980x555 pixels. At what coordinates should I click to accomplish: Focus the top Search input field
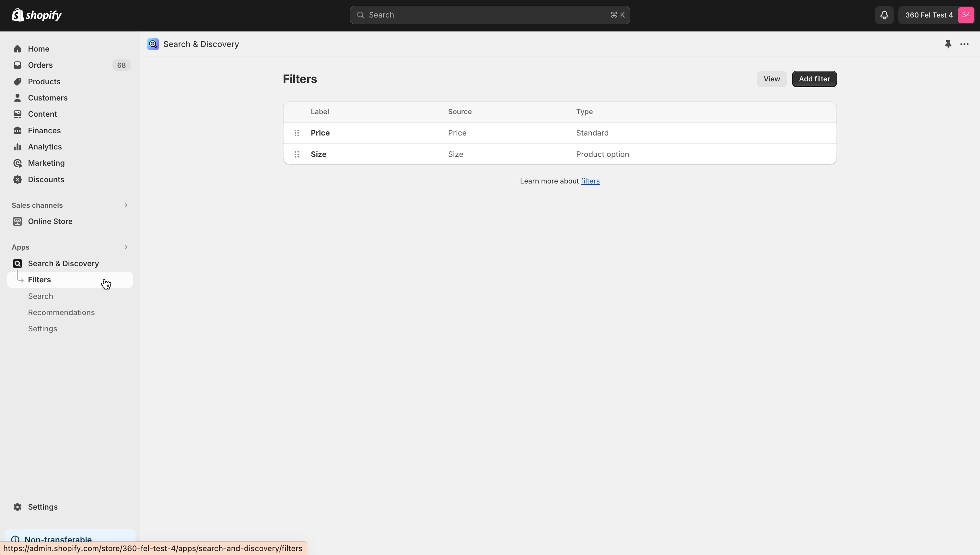(490, 15)
